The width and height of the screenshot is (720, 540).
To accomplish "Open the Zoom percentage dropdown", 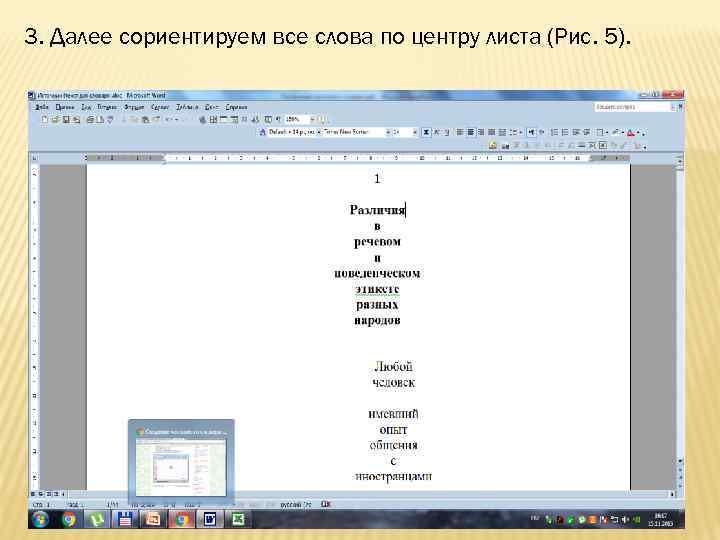I will [312, 120].
